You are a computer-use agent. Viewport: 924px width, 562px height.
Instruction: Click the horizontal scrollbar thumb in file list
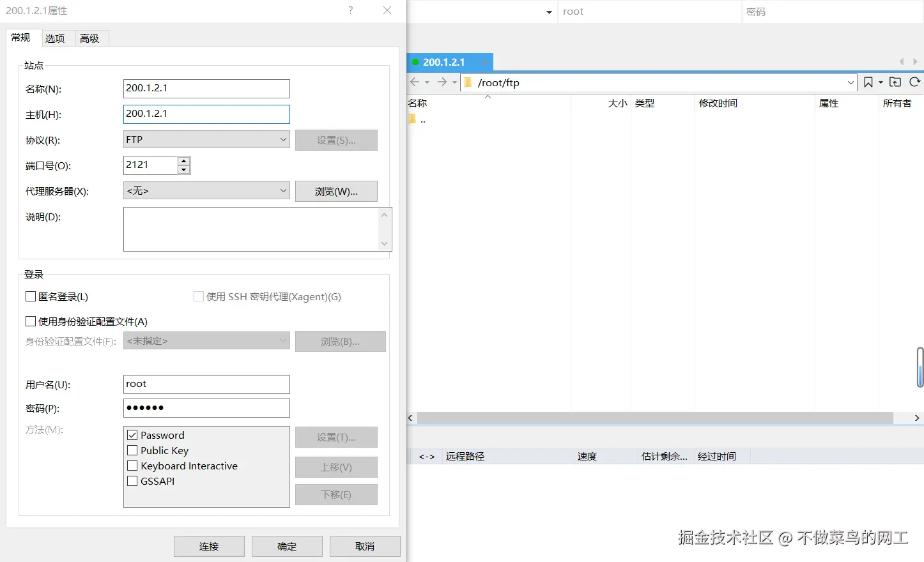tap(655, 418)
